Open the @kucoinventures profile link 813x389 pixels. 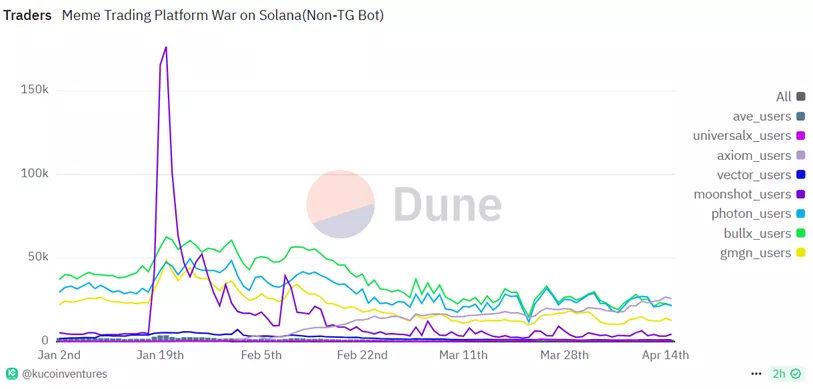pyautogui.click(x=65, y=373)
